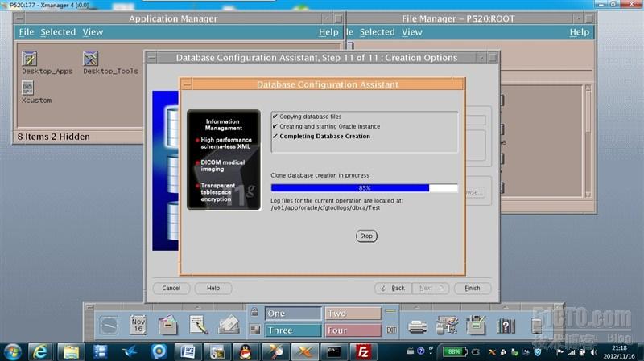Image resolution: width=644 pixels, height=361 pixels.
Task: Switch to the active Xmanager taskbar button
Action: [x=304, y=352]
